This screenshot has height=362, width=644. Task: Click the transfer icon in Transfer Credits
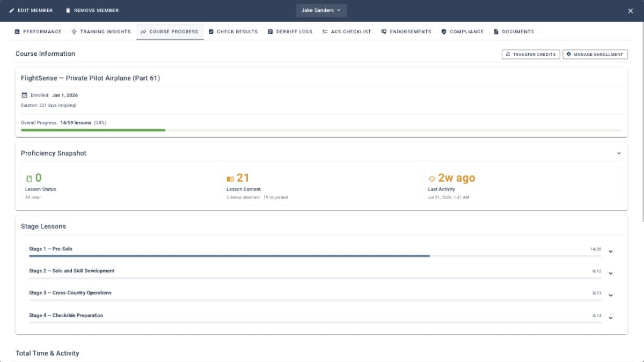tap(508, 54)
